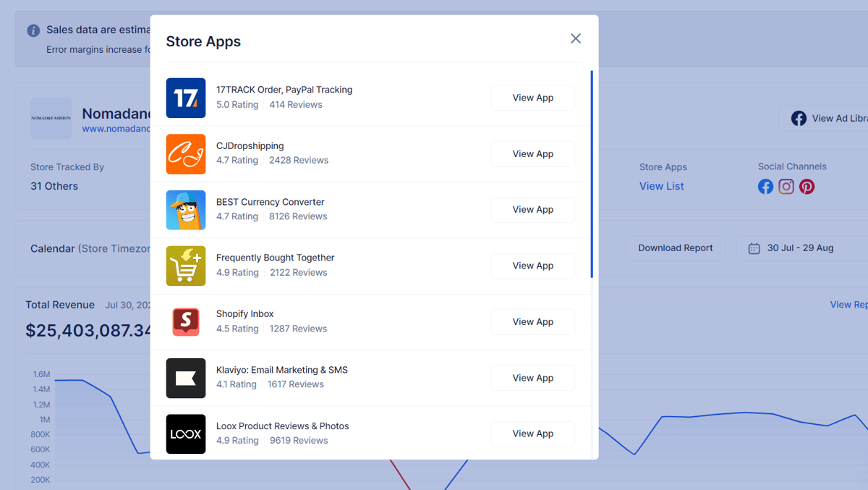
Task: Click the 8126 Reviews text
Action: point(298,216)
